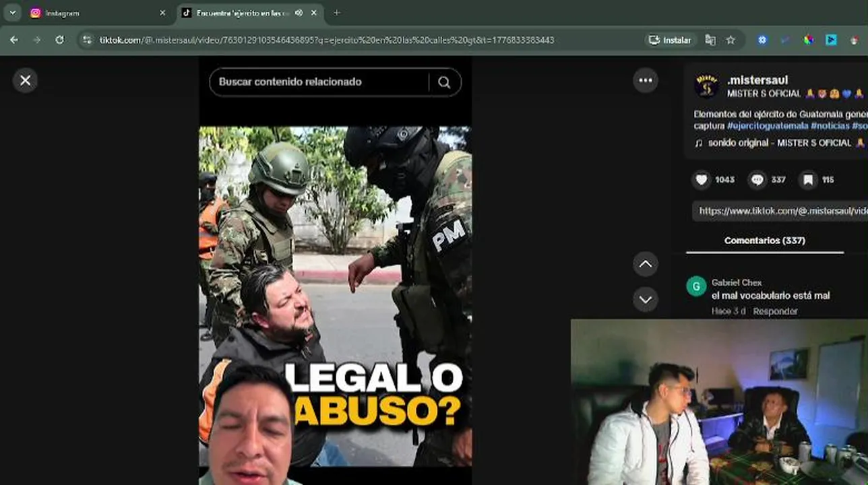
Task: Open a new browser tab
Action: [336, 13]
